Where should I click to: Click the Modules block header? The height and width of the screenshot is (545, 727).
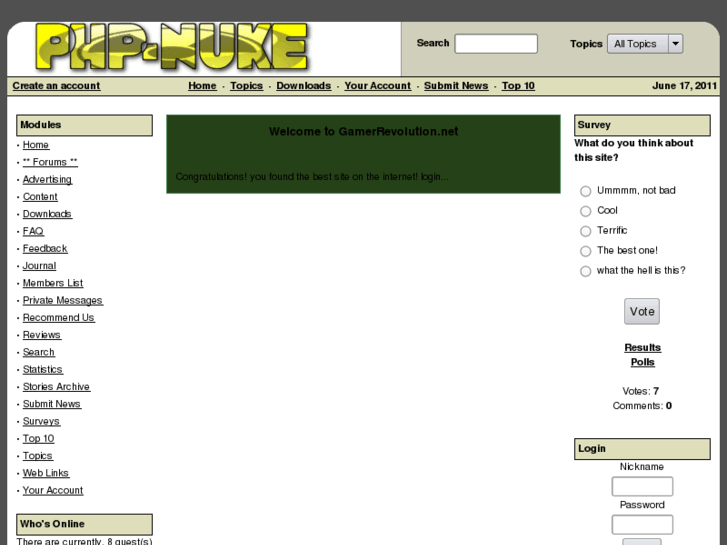(x=84, y=125)
